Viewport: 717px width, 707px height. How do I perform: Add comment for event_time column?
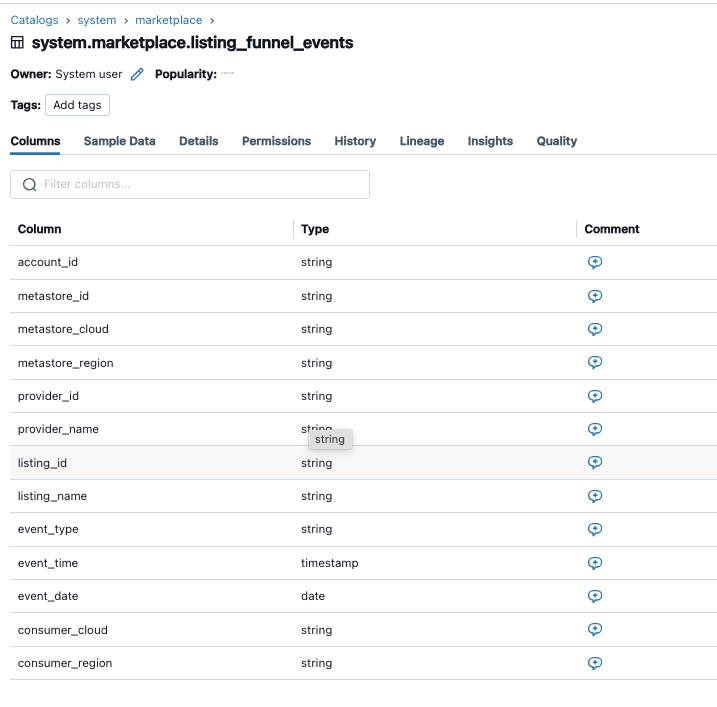tap(594, 563)
